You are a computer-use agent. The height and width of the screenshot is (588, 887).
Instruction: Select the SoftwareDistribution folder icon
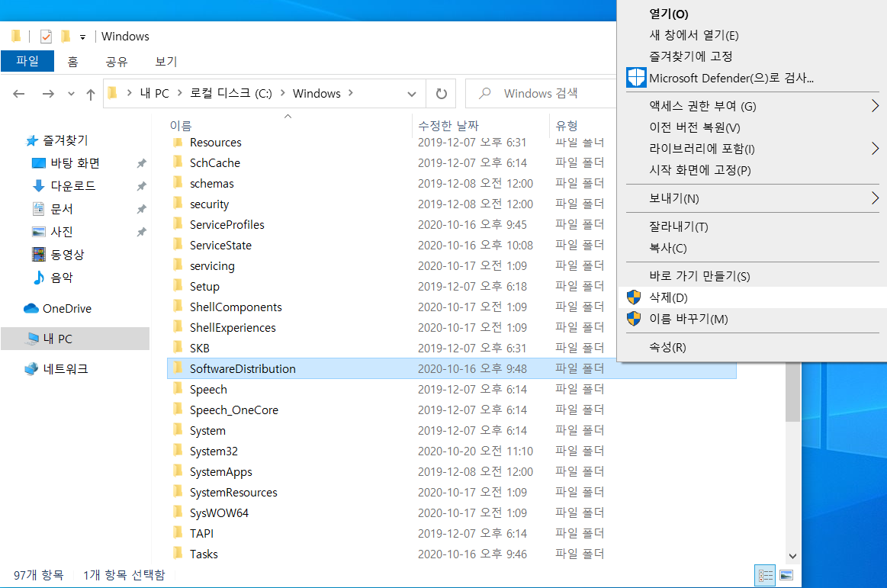(178, 368)
